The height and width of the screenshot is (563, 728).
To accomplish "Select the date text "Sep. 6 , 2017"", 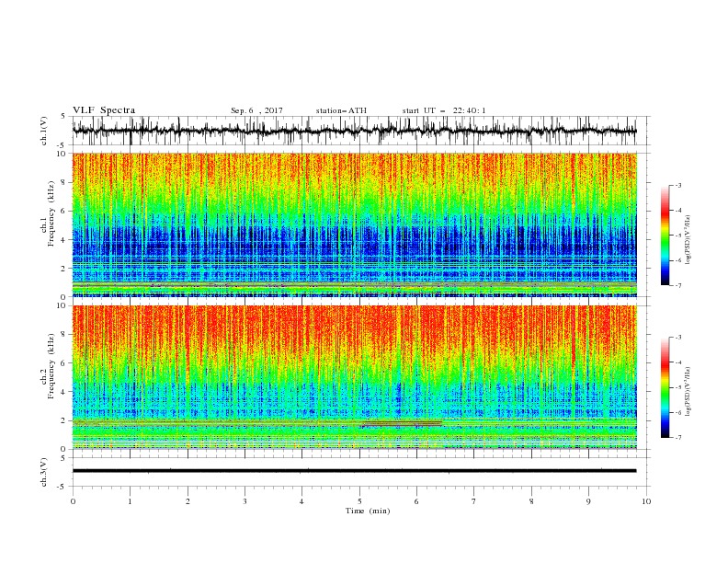I will [256, 110].
